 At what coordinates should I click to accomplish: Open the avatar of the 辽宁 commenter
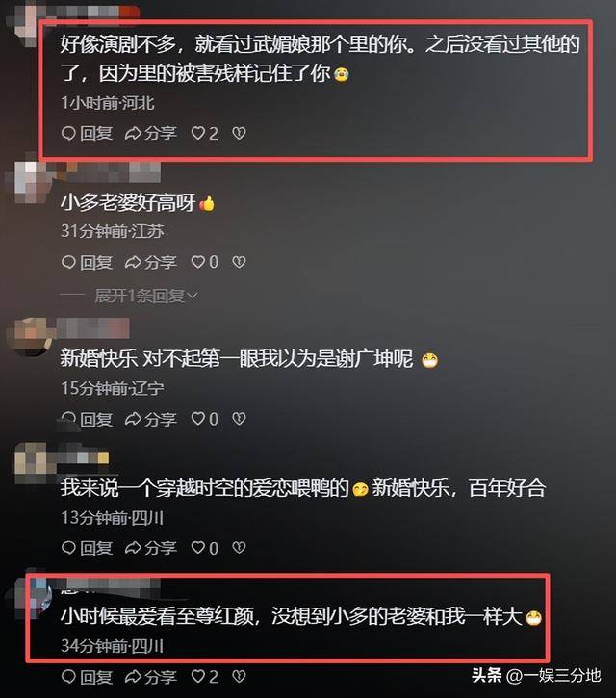[32, 337]
